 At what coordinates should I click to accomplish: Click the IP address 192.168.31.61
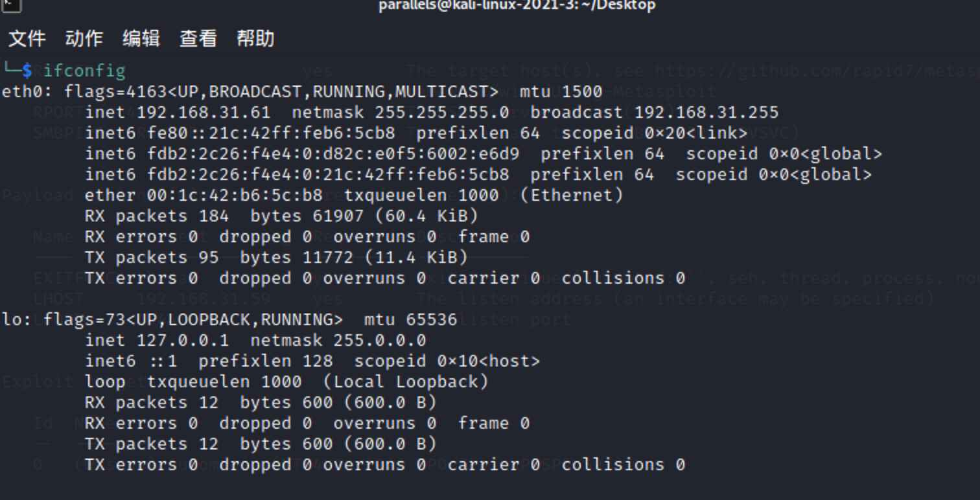pyautogui.click(x=204, y=112)
